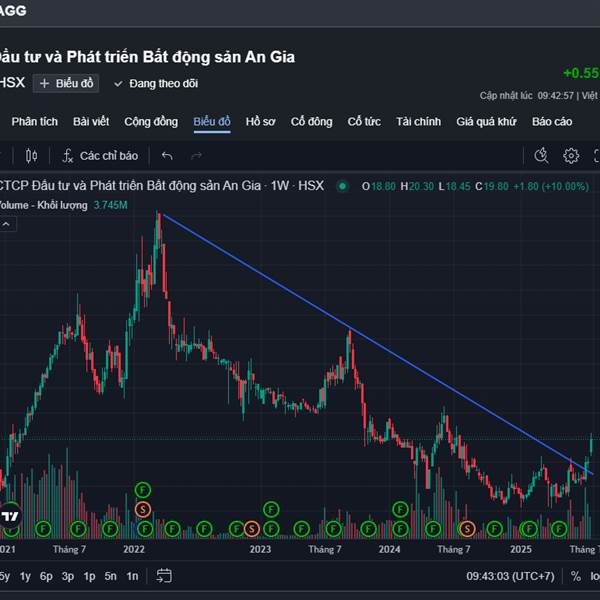Open the Cổ tức tab
600x600 pixels.
(x=364, y=122)
